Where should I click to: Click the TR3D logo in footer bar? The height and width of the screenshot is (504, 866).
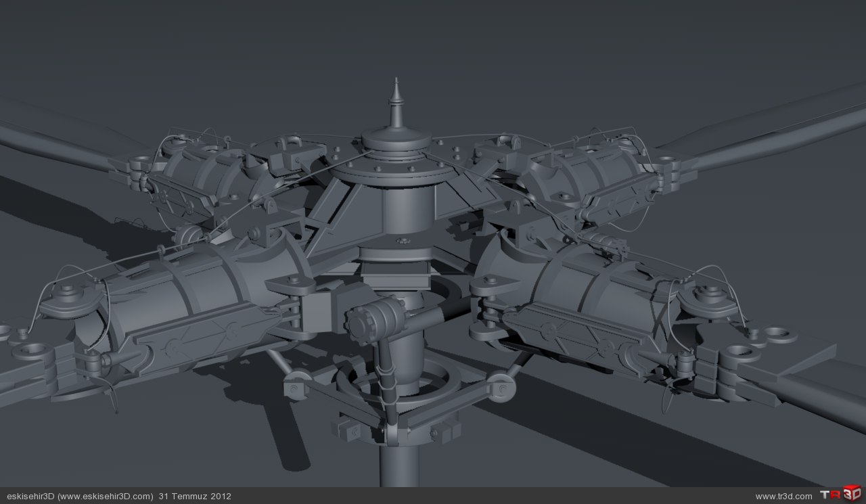[840, 495]
